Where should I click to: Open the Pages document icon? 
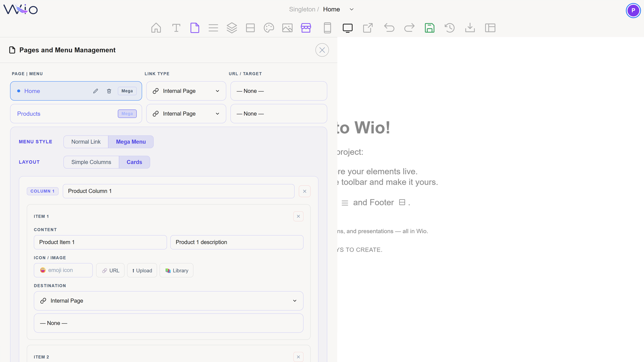pos(195,28)
